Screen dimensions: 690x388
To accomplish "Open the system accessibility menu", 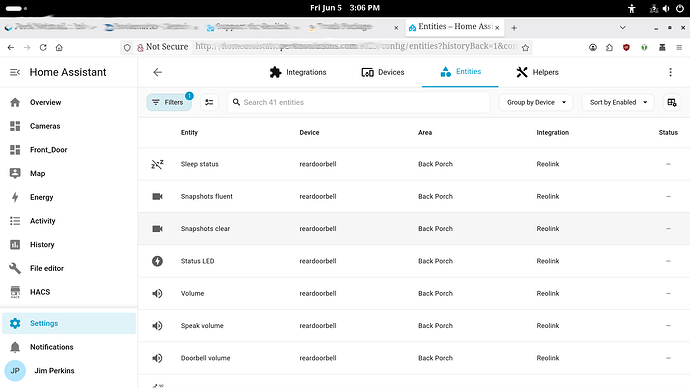I will click(632, 8).
